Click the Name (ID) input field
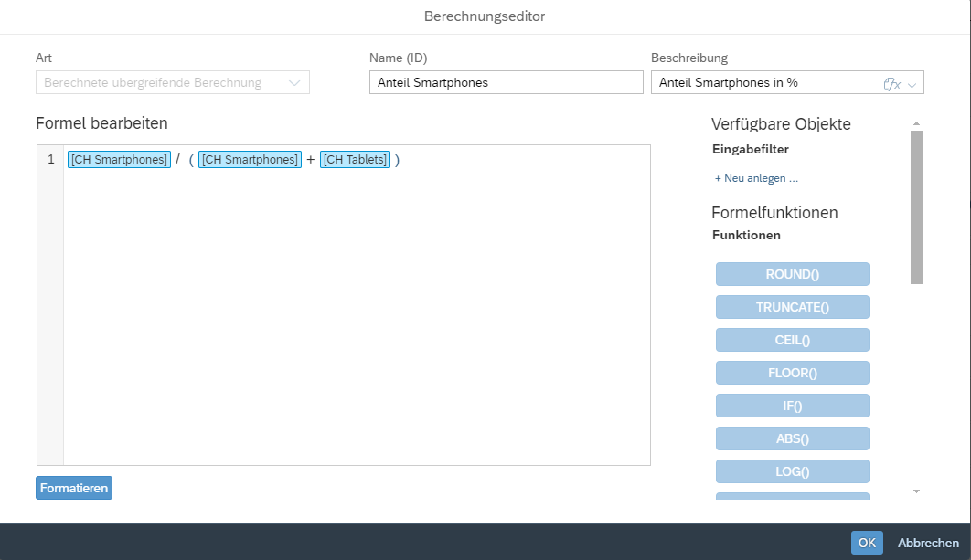The image size is (971, 560). [506, 82]
